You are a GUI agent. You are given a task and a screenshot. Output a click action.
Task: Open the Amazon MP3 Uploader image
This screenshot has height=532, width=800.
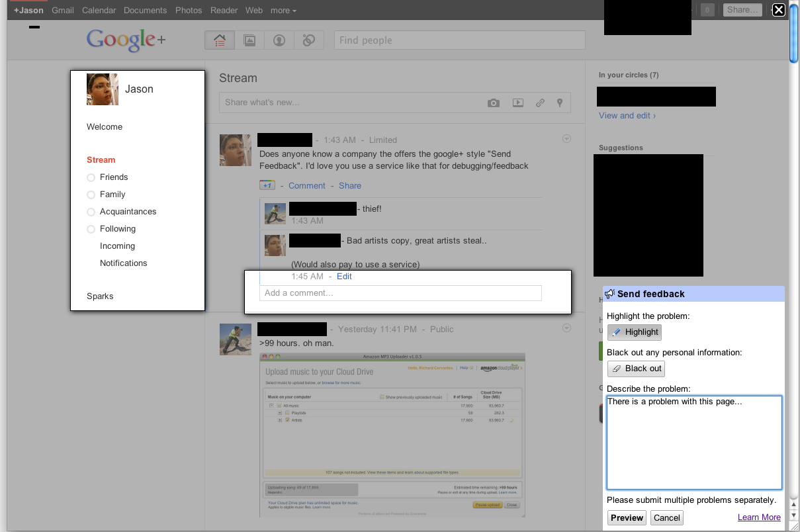tap(392, 435)
